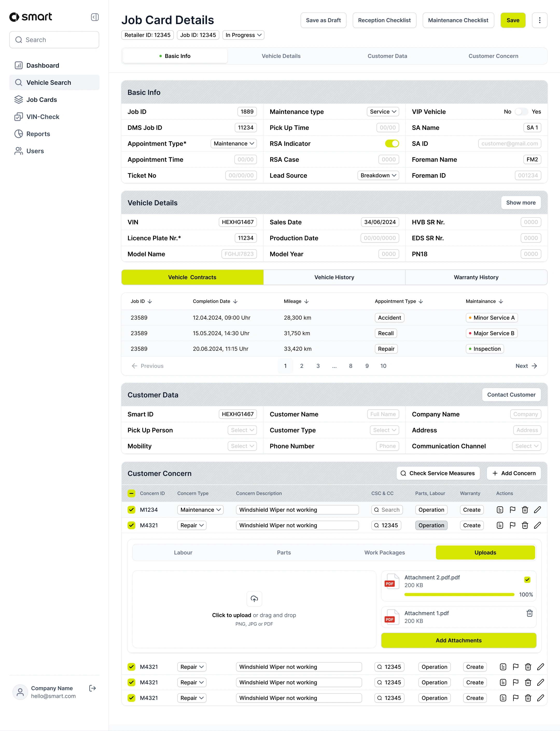Remove Attachment 1.pdf via its trash icon
560x731 pixels.
tap(529, 613)
